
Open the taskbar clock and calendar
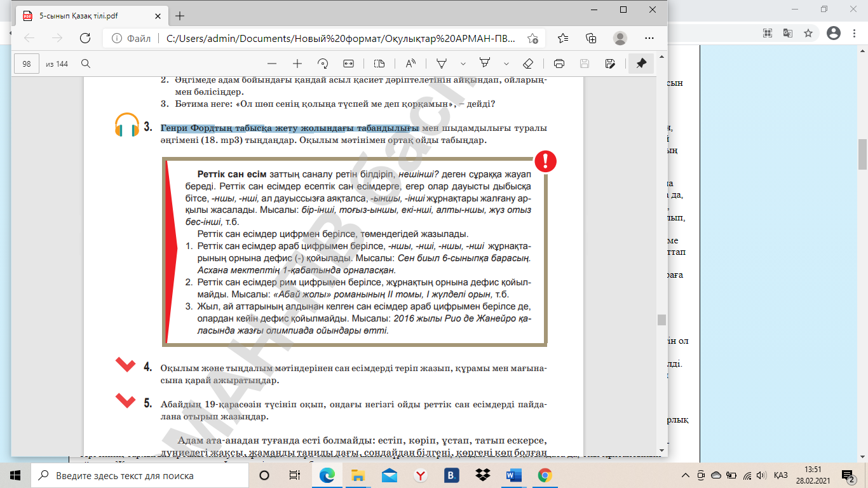[x=812, y=475]
